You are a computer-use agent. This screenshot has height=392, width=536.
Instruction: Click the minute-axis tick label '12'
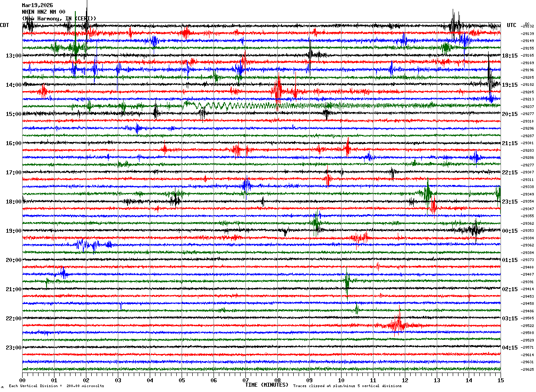click(x=405, y=380)
